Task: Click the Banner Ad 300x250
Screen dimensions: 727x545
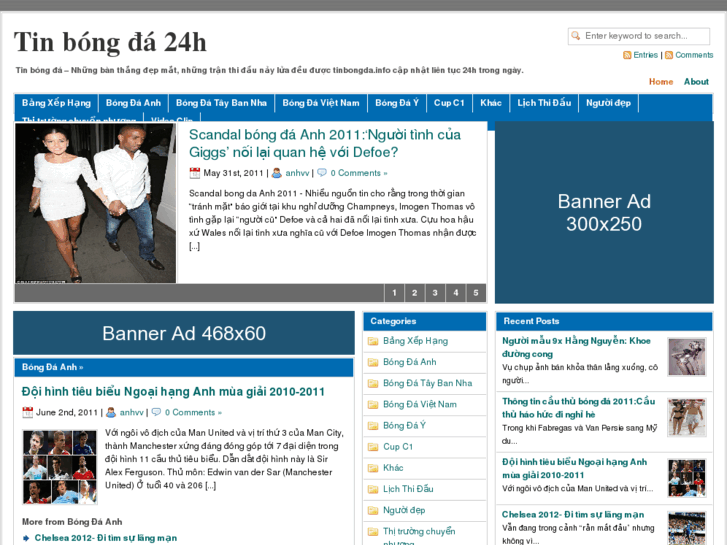Action: 604,212
